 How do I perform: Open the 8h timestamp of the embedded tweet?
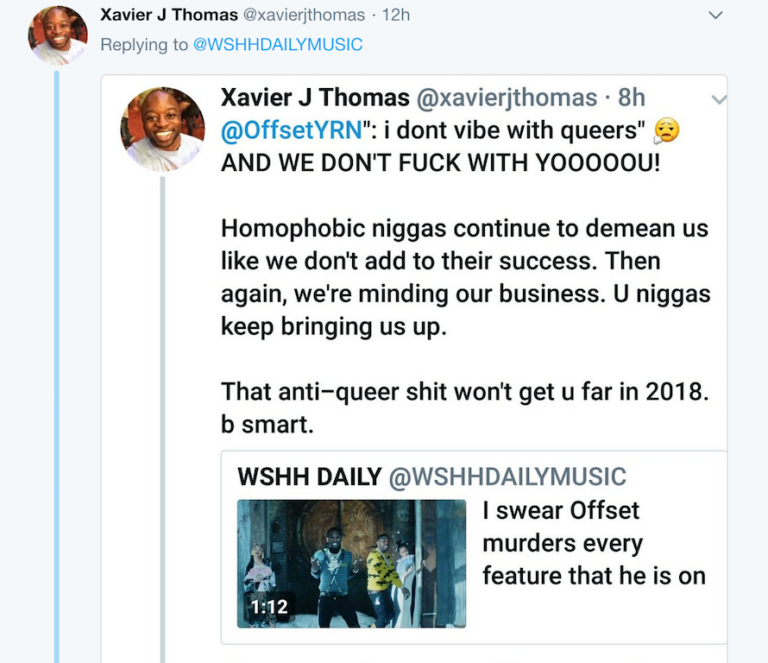coord(631,98)
